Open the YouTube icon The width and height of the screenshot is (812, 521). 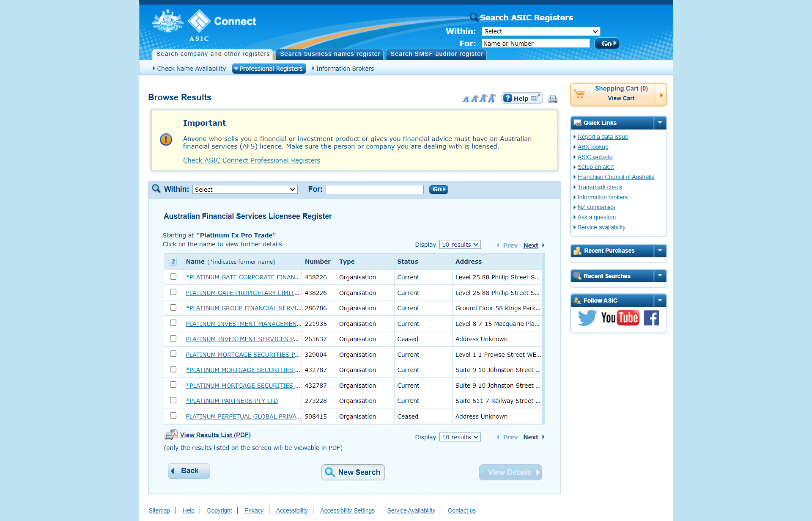coord(620,318)
